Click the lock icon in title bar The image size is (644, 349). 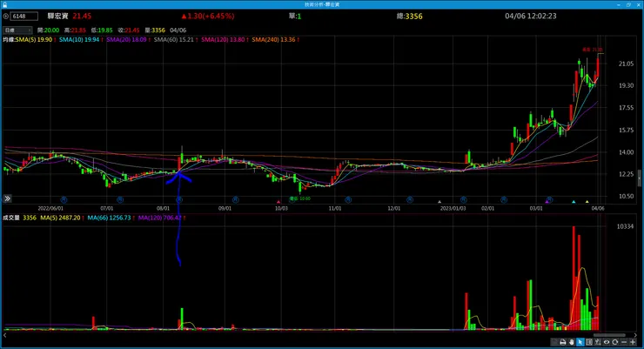click(x=4, y=4)
